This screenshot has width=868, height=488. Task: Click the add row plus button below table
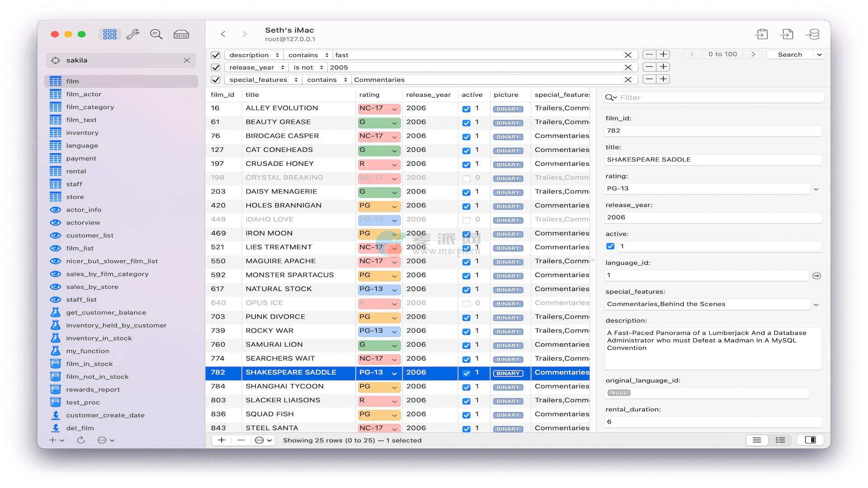222,440
